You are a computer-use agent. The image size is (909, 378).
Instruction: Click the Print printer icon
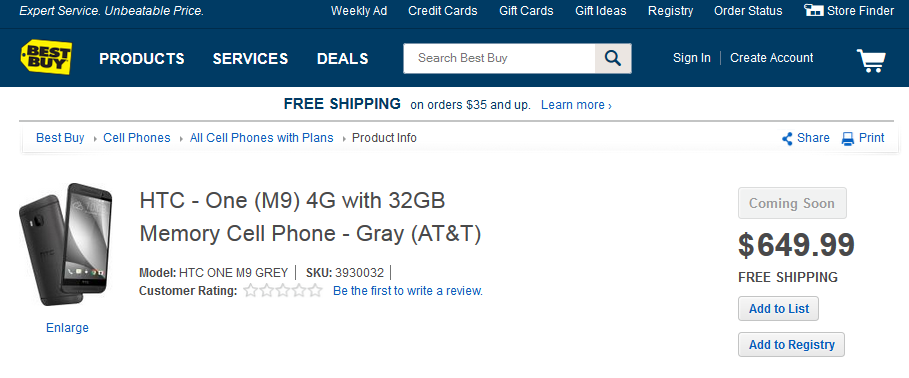(x=848, y=139)
